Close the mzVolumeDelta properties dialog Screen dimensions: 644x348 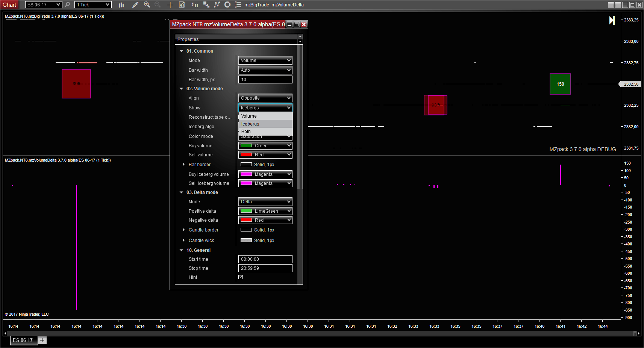(304, 24)
